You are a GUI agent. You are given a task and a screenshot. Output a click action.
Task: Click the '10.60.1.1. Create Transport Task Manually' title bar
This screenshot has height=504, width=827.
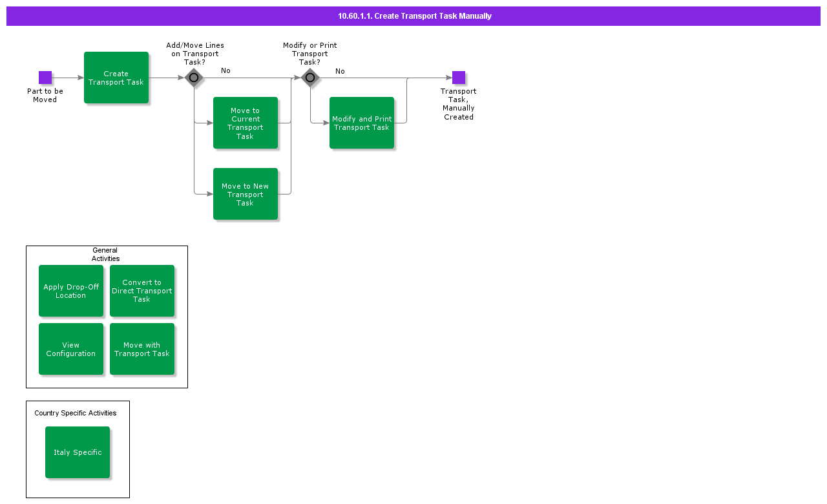click(x=413, y=16)
